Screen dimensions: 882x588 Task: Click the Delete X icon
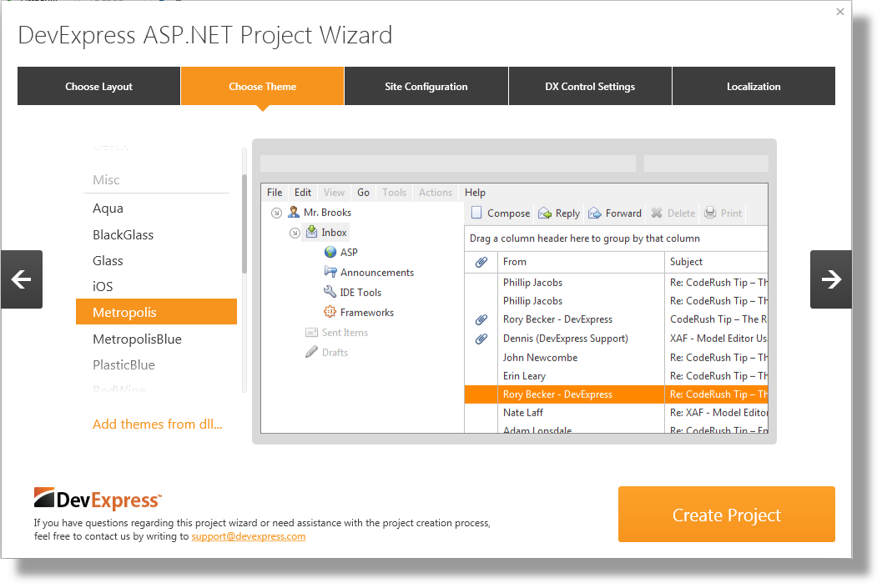pyautogui.click(x=657, y=213)
